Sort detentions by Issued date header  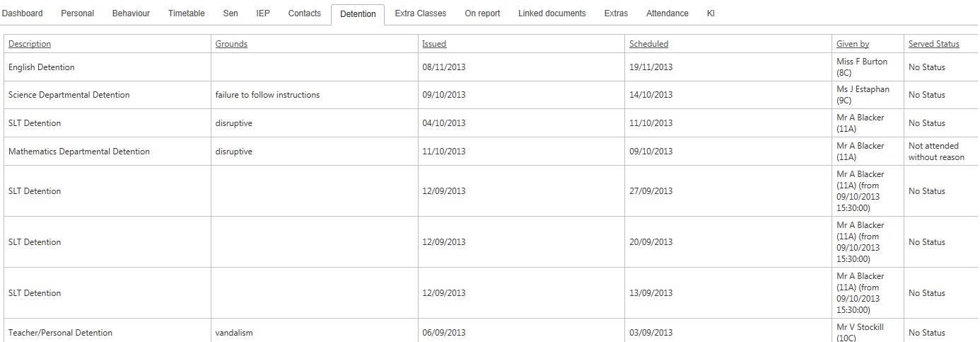point(434,44)
